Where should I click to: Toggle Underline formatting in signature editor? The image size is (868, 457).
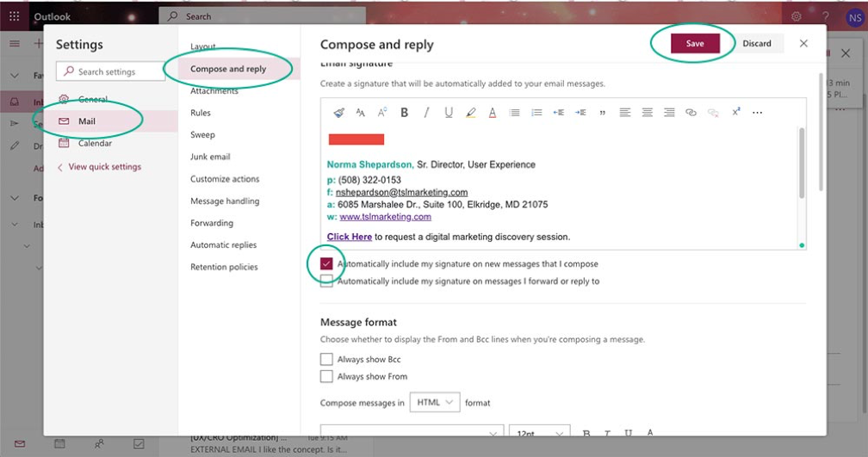pyautogui.click(x=449, y=112)
